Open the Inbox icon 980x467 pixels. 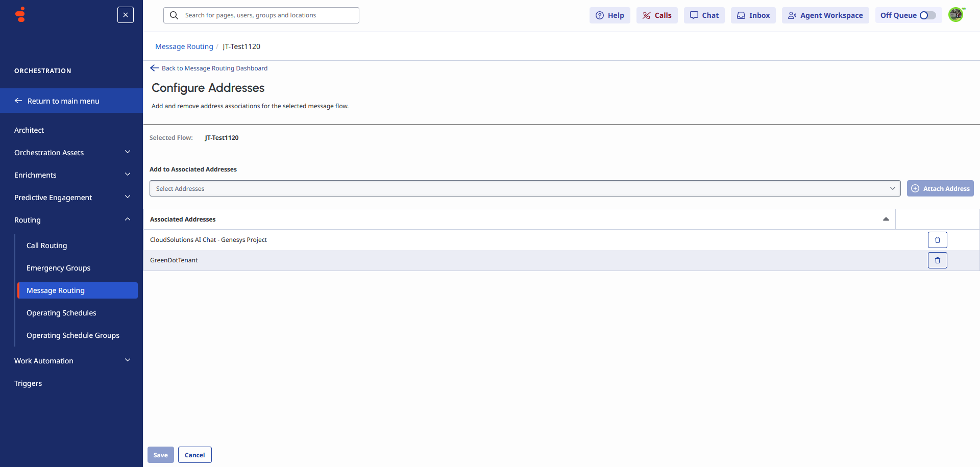[741, 15]
